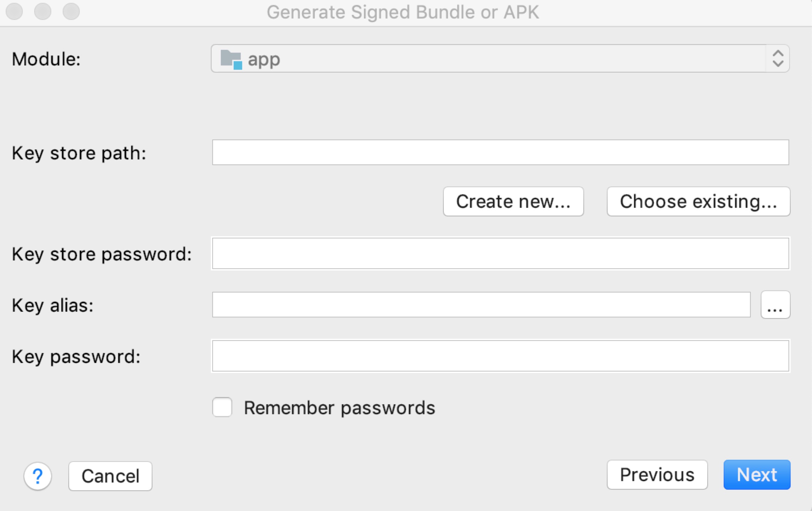Focus the Key store path field
Screen dimensions: 812x511
[x=500, y=153]
